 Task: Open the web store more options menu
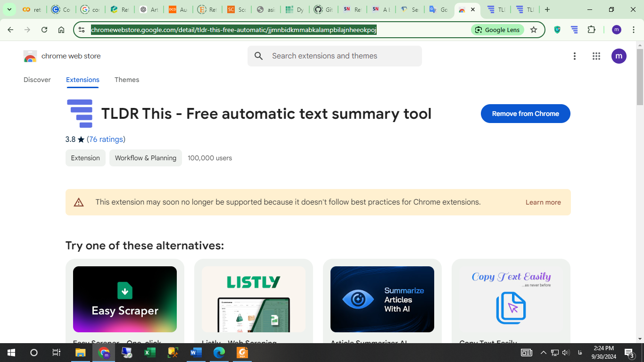pos(574,56)
